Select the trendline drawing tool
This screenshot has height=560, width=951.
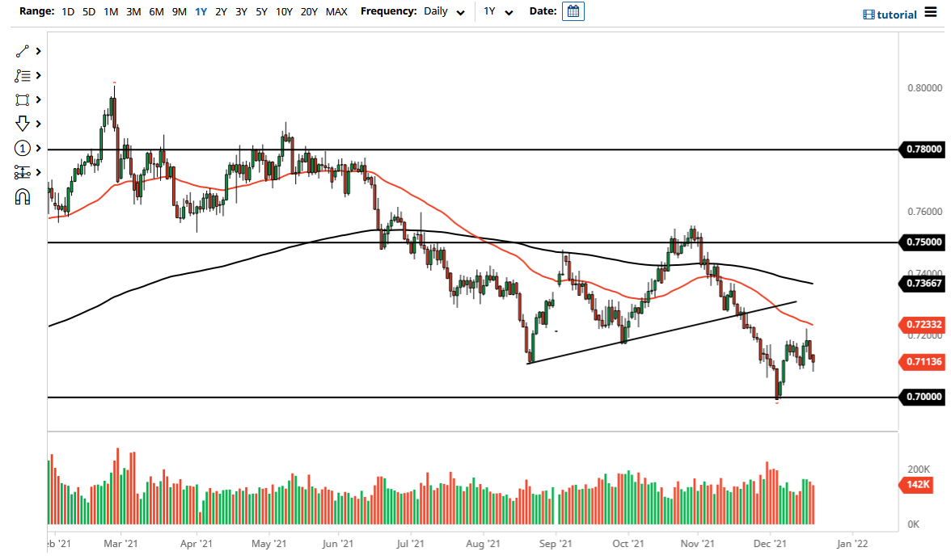point(23,51)
